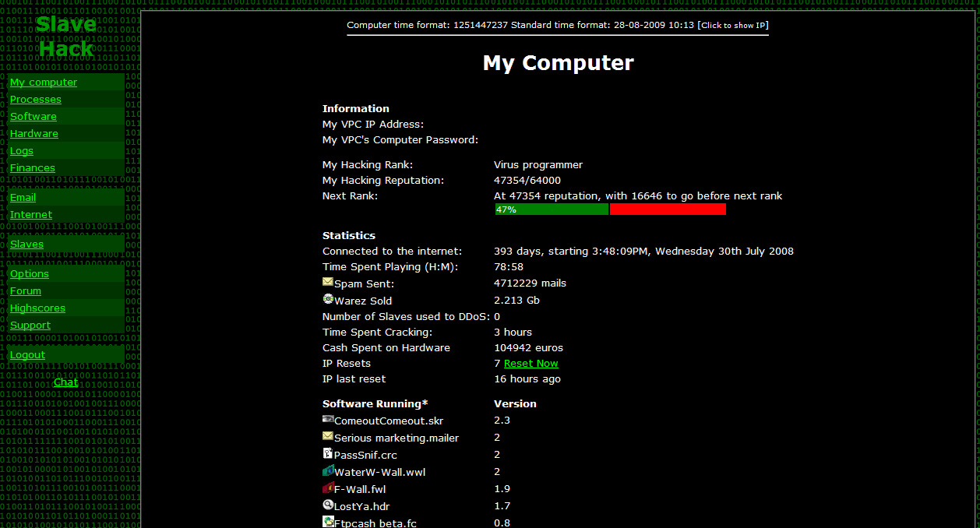Viewport: 980px width, 528px height.
Task: Click the Spam Sent envelope icon
Action: 327,282
